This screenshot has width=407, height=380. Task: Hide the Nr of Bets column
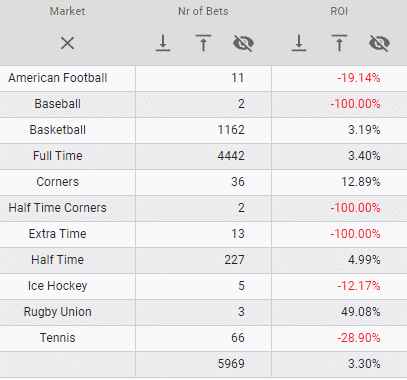(243, 43)
